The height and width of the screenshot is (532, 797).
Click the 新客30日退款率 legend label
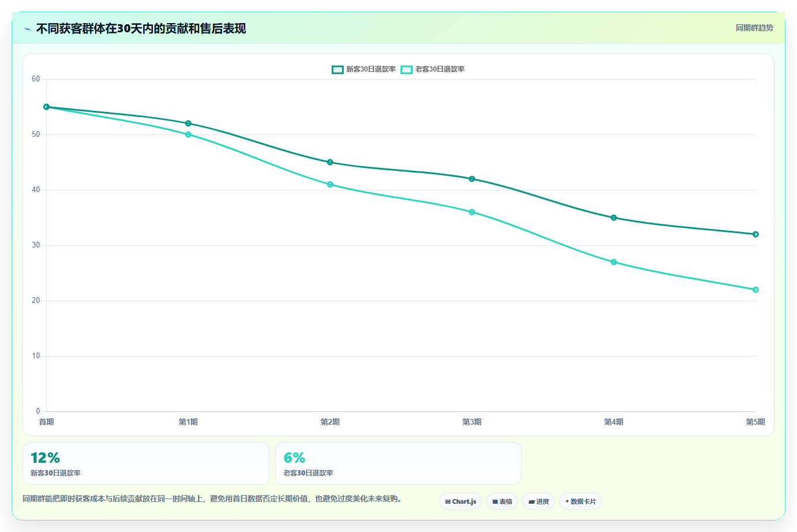click(371, 69)
